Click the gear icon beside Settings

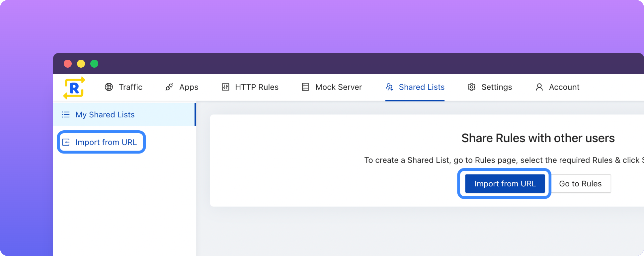(x=472, y=87)
